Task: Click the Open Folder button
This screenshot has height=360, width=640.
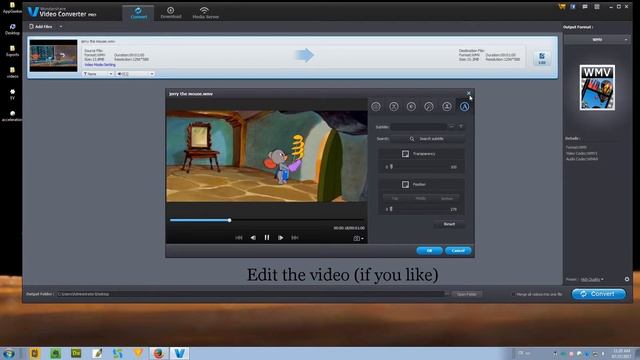Action: (467, 294)
